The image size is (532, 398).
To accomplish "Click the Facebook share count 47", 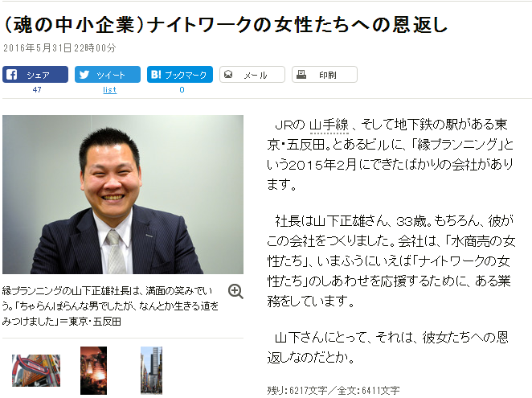I will tap(37, 90).
